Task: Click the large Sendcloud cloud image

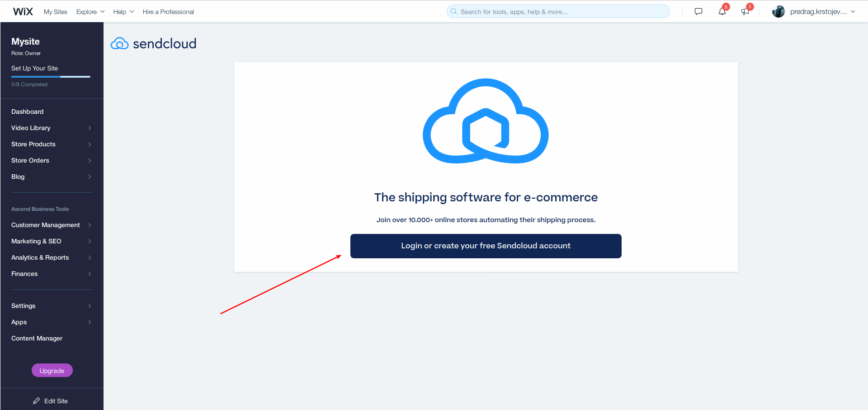Action: tap(486, 121)
